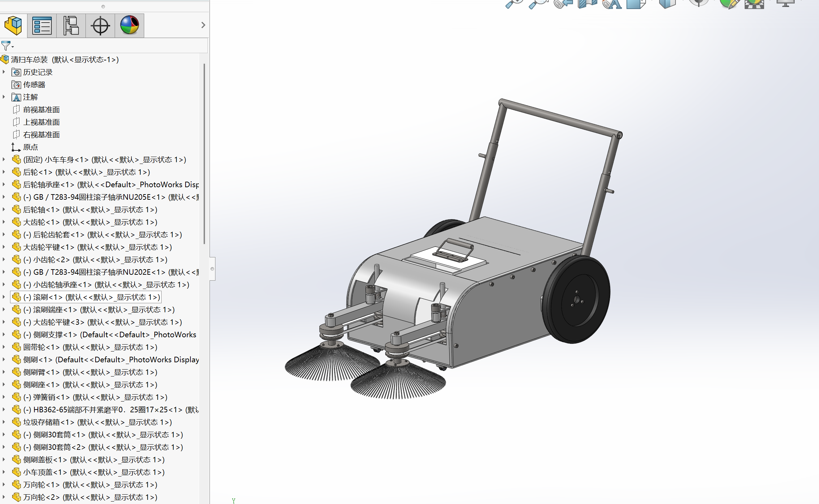Open the View Settings monitor icon
This screenshot has height=504, width=819.
(785, 3)
